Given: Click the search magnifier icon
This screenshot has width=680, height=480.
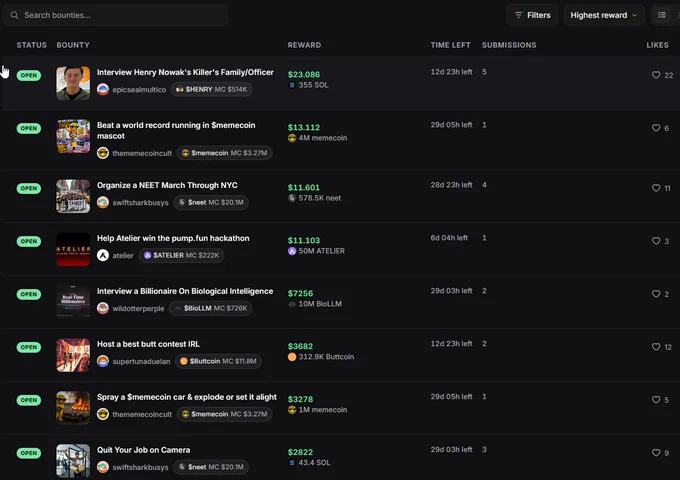Looking at the screenshot, I should 14,15.
